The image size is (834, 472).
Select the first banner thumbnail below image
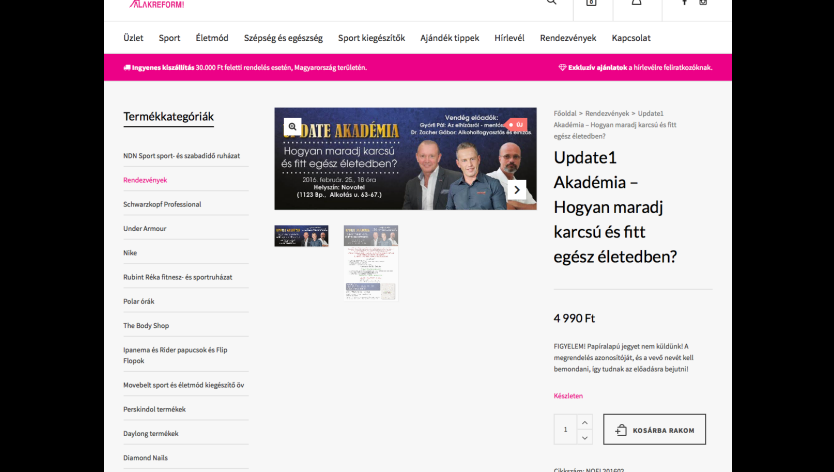[x=301, y=236]
